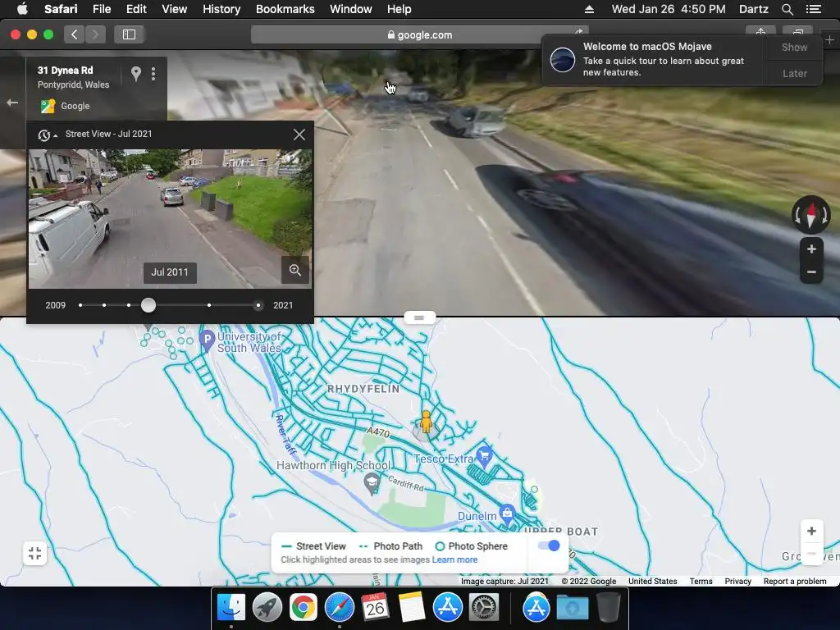Open Trash from the Dock
840x630 pixels.
(x=608, y=608)
